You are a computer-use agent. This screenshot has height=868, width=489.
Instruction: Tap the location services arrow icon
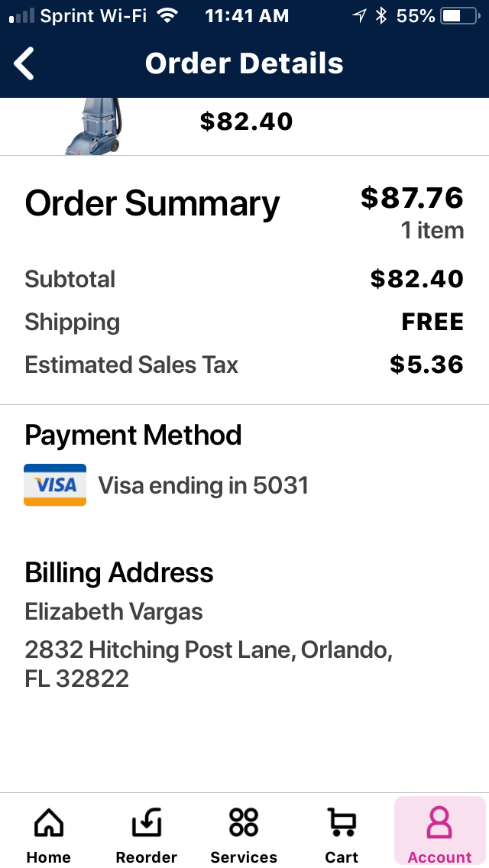tap(359, 15)
